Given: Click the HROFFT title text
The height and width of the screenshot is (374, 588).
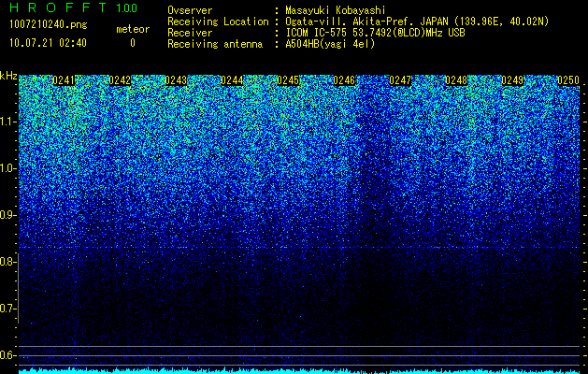Looking at the screenshot, I should click(58, 7).
